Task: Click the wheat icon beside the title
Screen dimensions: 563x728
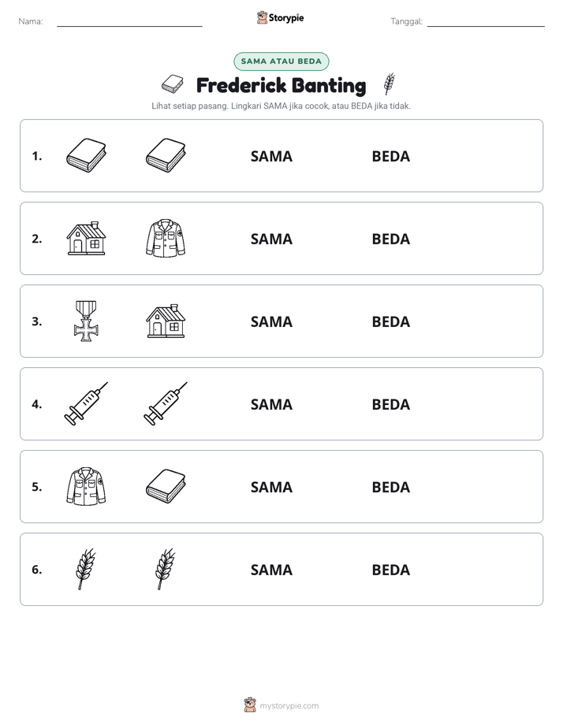Action: pyautogui.click(x=390, y=84)
